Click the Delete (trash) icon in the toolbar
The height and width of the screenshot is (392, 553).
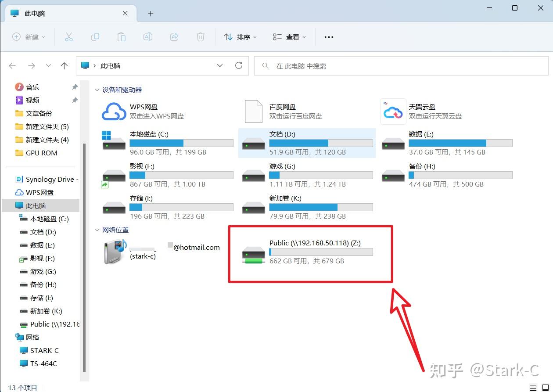point(201,37)
